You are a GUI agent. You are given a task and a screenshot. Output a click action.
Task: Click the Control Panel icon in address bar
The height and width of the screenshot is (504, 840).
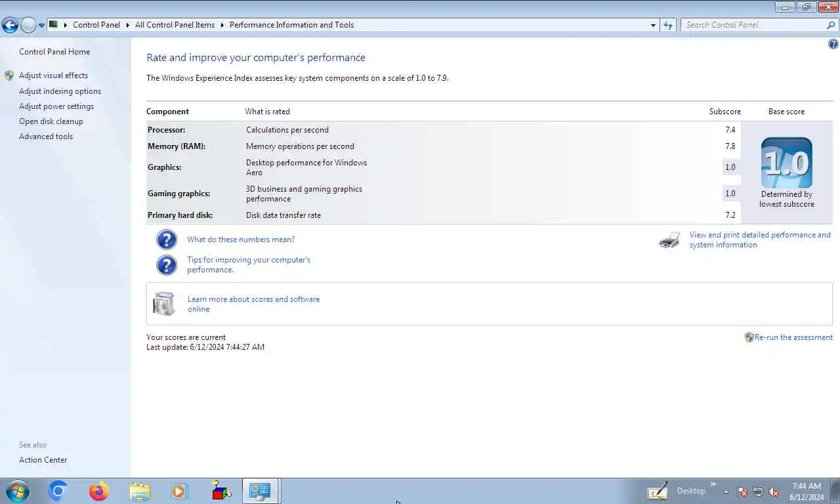(x=54, y=24)
